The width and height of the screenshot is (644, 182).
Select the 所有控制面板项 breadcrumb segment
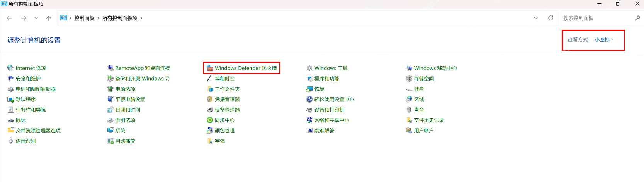coord(120,18)
